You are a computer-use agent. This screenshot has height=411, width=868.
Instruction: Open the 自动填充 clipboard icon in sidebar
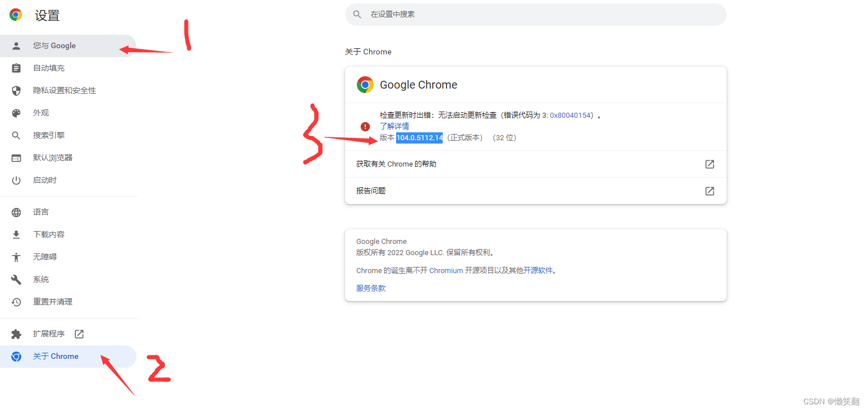(17, 68)
